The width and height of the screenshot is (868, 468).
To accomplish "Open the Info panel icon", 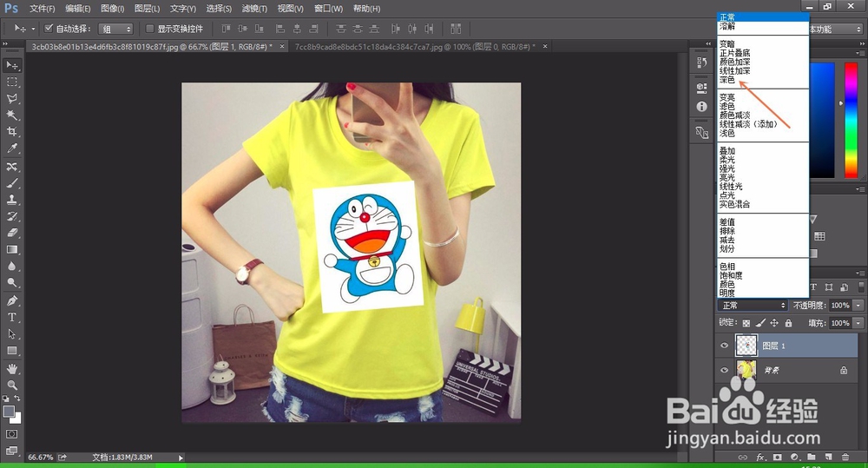I will tap(702, 106).
